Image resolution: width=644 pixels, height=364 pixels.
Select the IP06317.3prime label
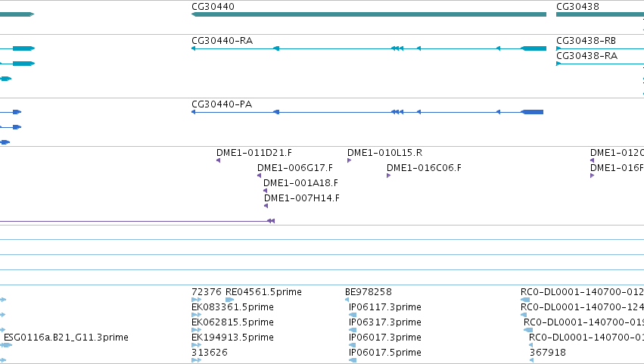click(x=385, y=322)
